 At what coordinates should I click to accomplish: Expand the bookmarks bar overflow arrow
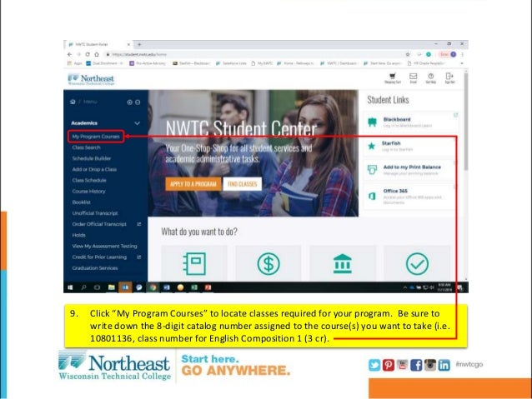(461, 63)
